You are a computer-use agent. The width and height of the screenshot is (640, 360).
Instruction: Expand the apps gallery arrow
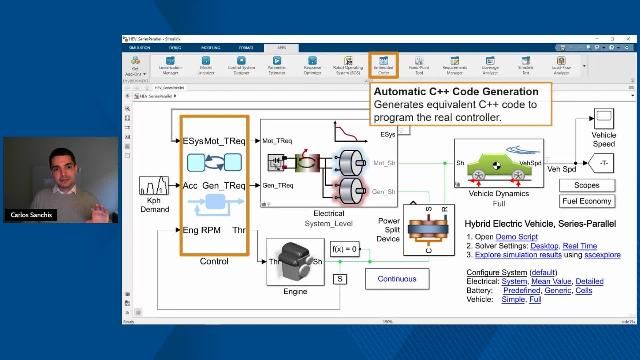(584, 66)
